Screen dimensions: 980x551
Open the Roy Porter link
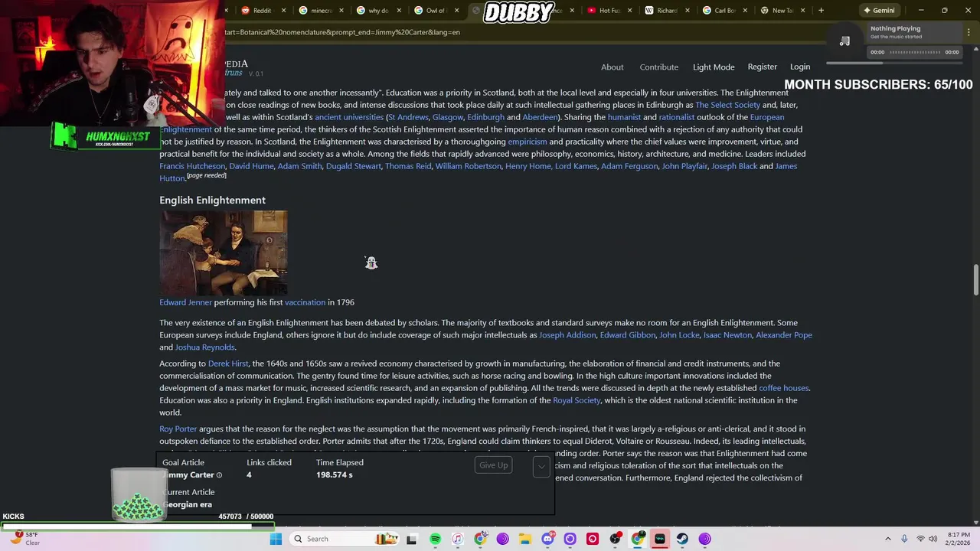point(178,429)
